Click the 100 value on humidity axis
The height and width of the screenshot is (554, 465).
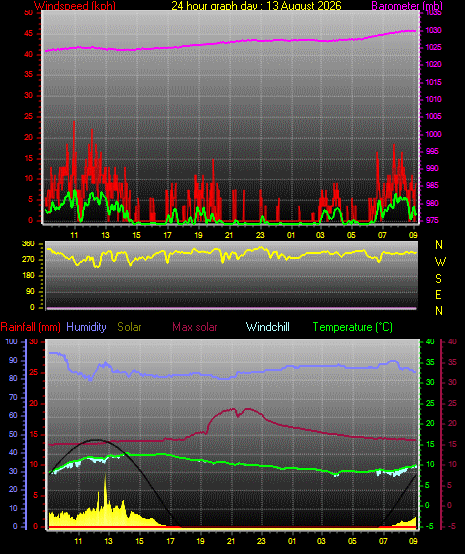click(11, 342)
